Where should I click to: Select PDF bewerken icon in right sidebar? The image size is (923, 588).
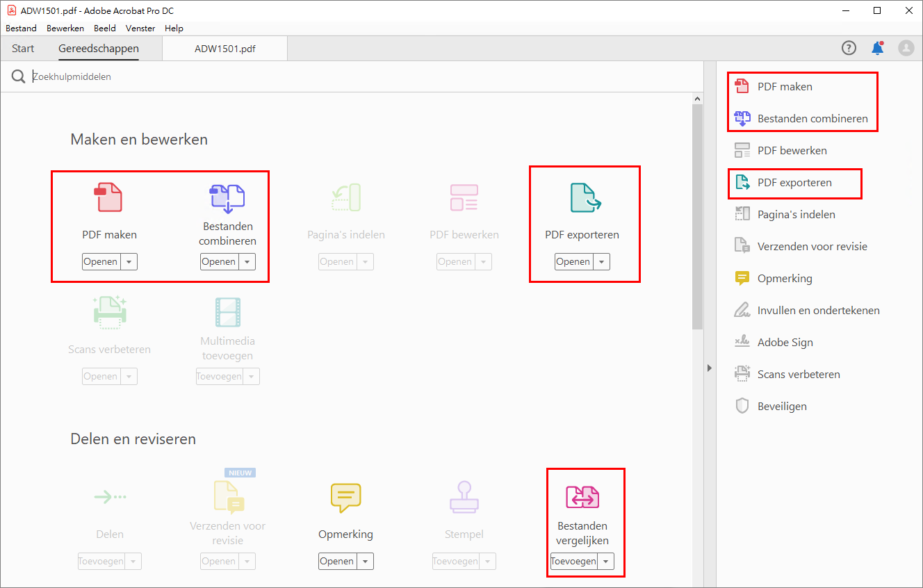click(x=742, y=150)
